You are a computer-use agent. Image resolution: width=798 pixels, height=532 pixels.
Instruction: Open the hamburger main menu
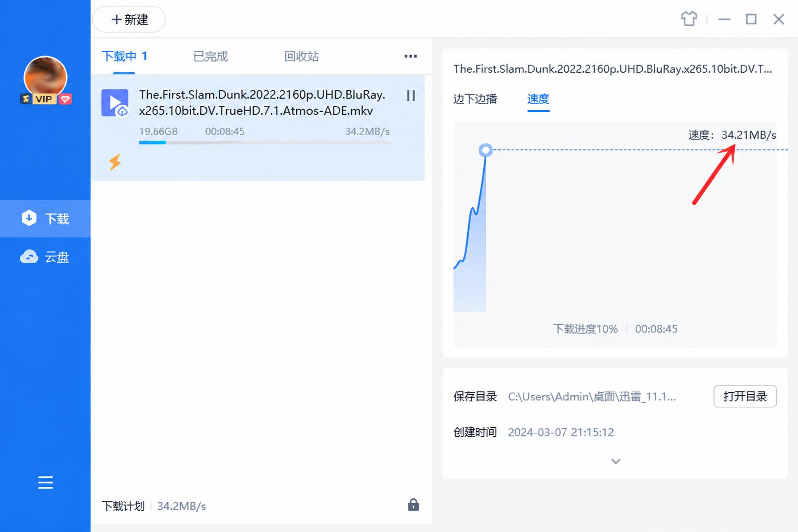point(46,483)
